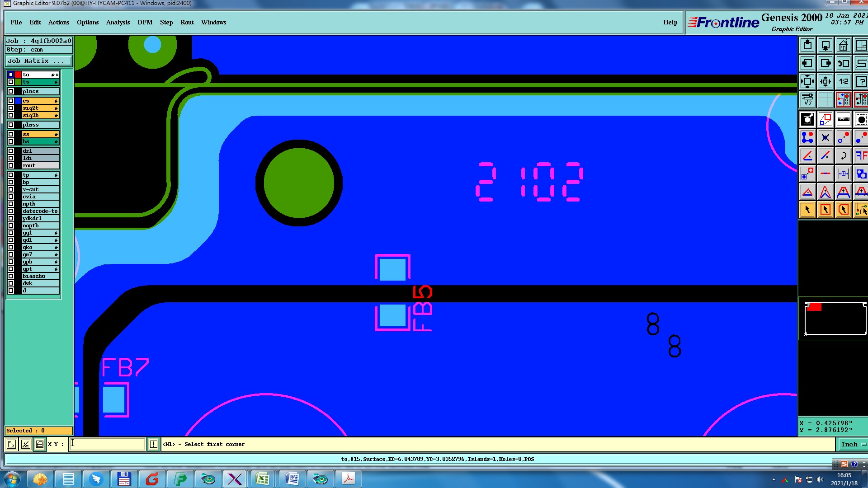Screen dimensions: 868x488
Task: Select the rotate feature tool icon
Action: point(843,156)
